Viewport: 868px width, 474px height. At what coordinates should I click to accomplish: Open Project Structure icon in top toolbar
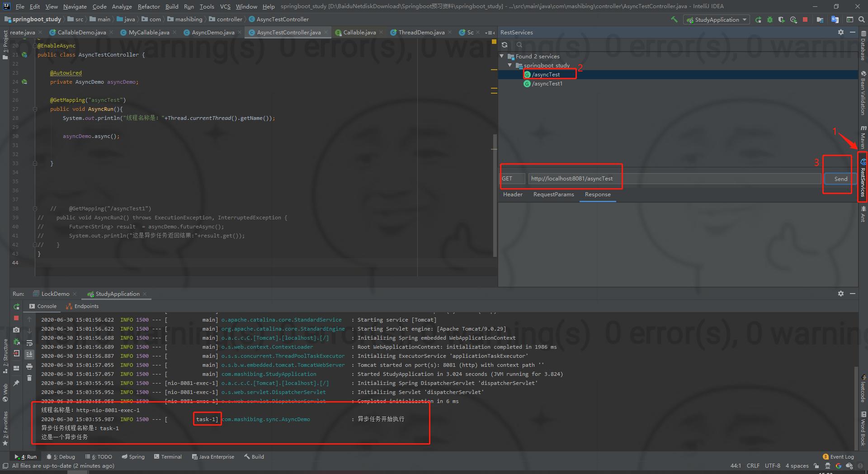pyautogui.click(x=820, y=19)
